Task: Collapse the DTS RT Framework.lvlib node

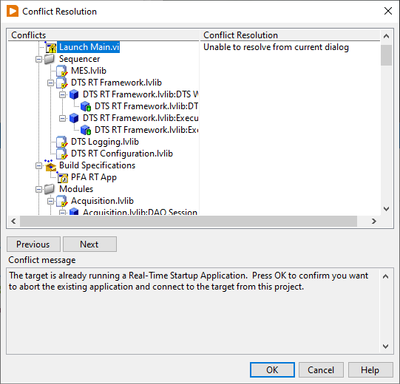Action: (51, 83)
